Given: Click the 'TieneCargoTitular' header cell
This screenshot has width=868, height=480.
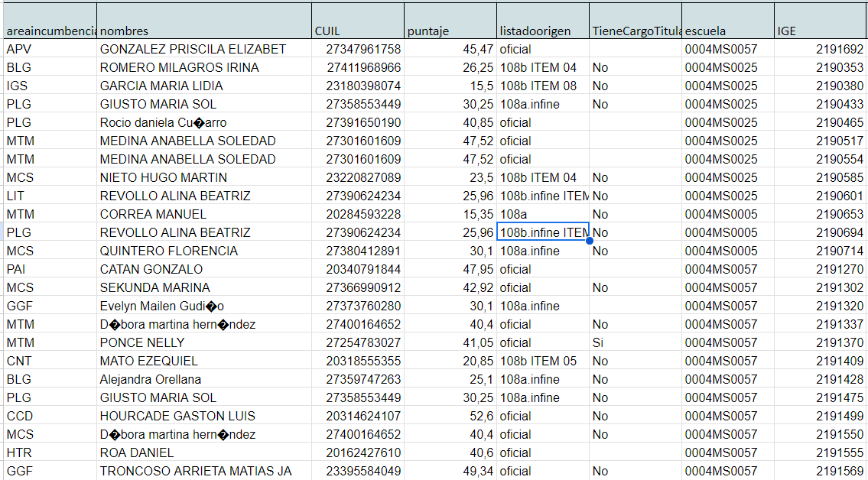Looking at the screenshot, I should [x=635, y=31].
